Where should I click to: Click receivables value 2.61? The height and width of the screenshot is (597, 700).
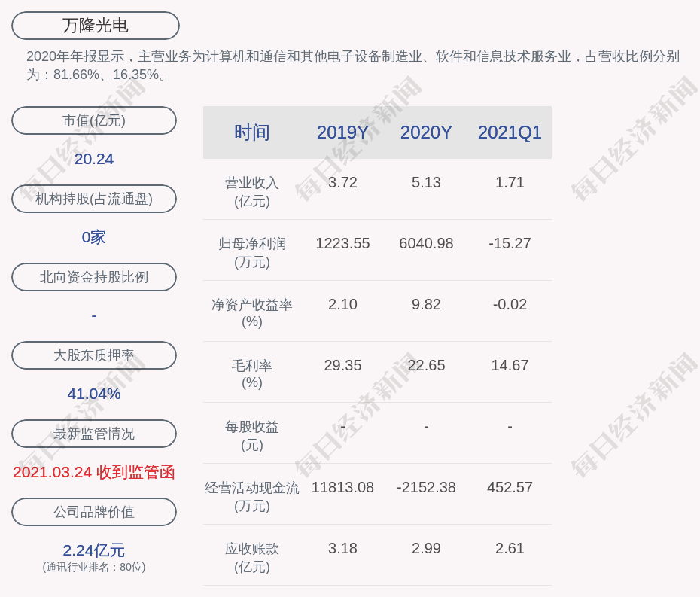[510, 548]
